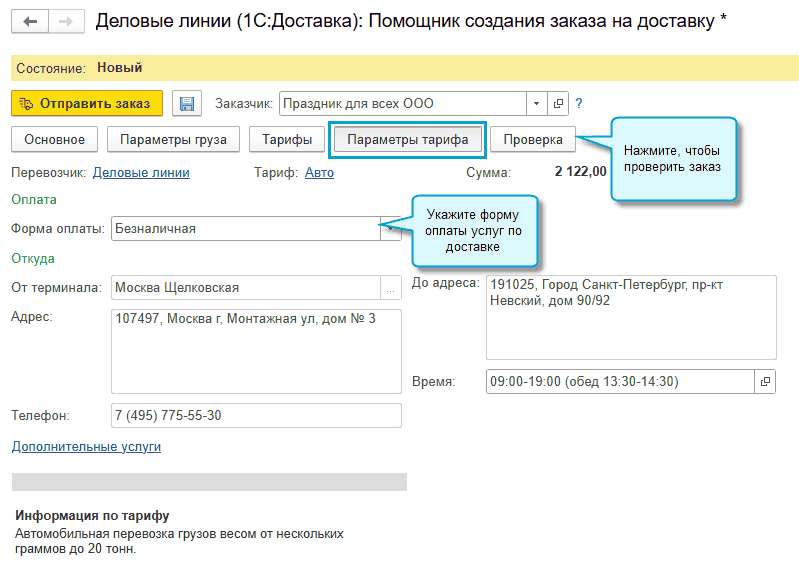This screenshot has height=561, width=799.
Task: Click the До адреса delivery address field
Action: point(630,317)
